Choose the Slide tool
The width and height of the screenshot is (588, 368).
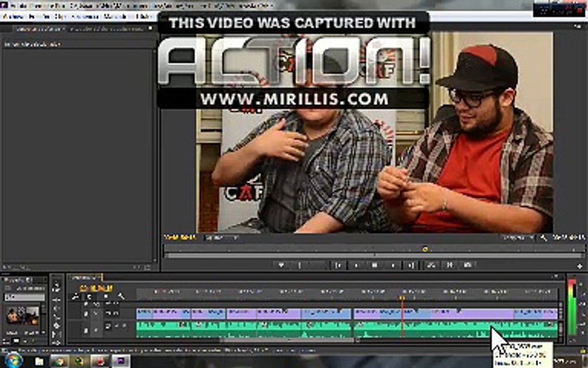point(57,342)
